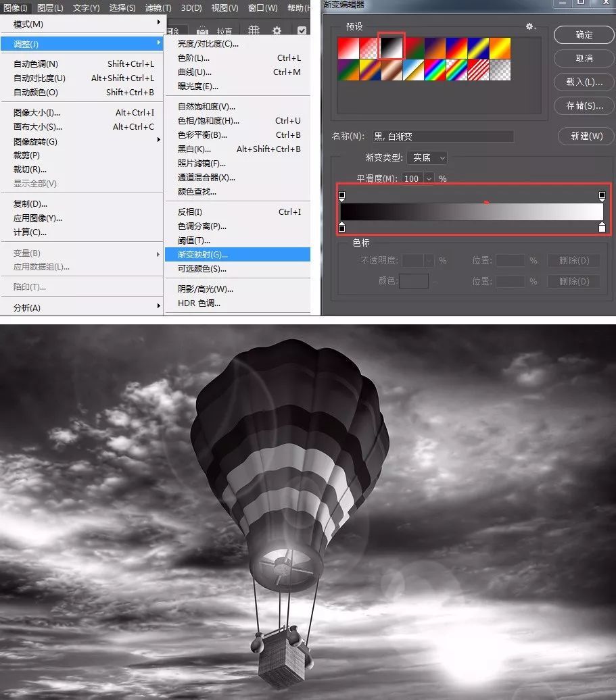Viewport: 616px width, 700px height.
Task: Select 色相/饱和度(H)... menu item
Action: [237, 120]
